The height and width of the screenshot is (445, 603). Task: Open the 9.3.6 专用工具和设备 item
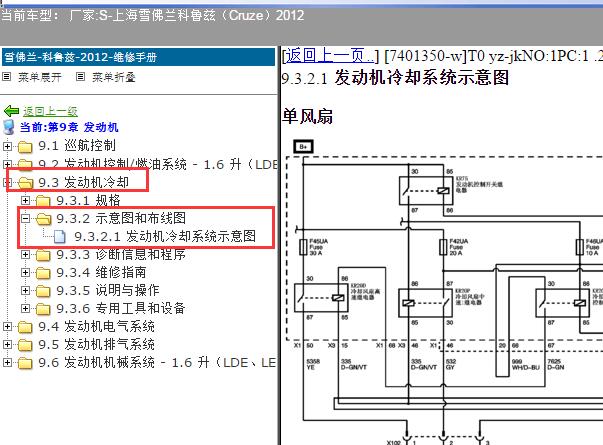coord(121,308)
